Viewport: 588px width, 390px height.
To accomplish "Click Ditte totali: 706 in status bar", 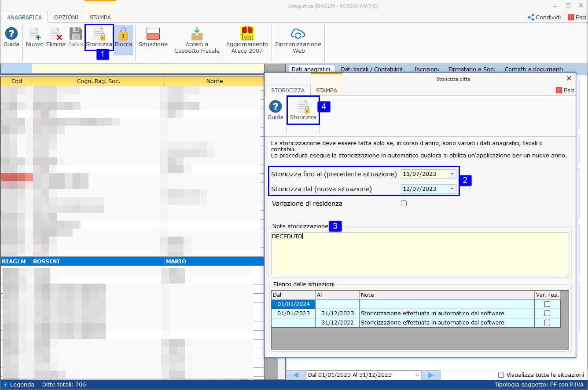I will click(64, 385).
